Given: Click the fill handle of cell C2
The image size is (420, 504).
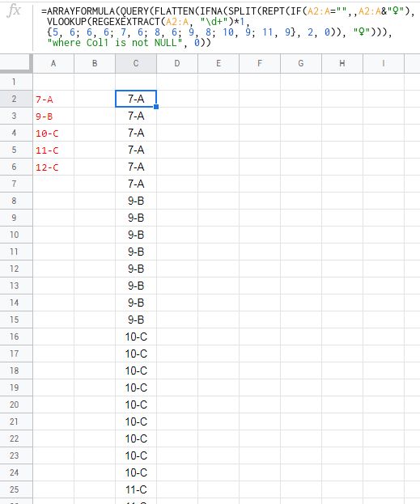Looking at the screenshot, I should click(156, 107).
